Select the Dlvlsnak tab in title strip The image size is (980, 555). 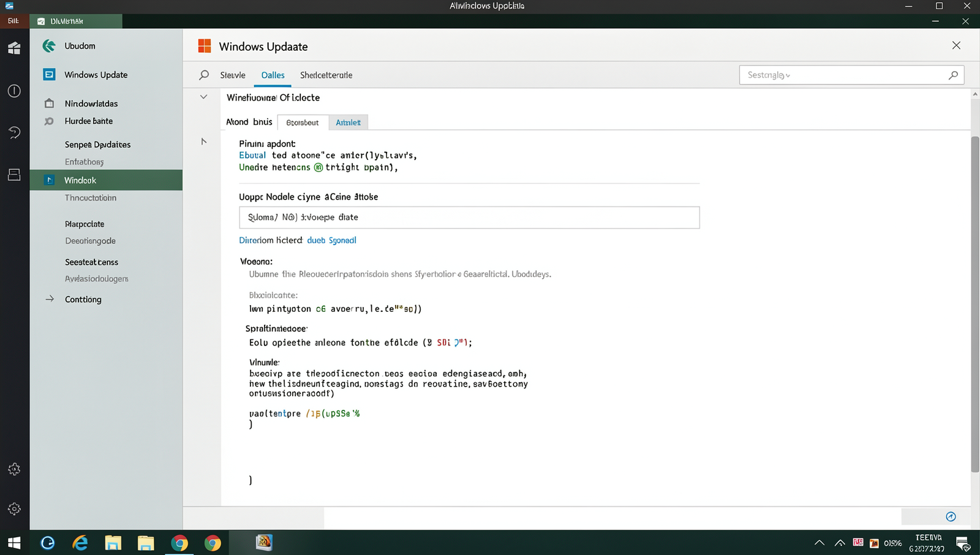click(76, 21)
